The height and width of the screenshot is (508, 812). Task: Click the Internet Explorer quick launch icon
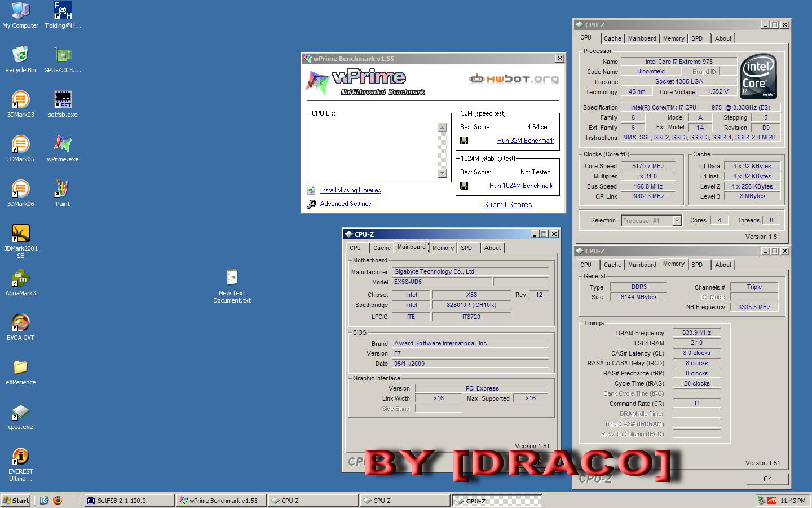coord(45,500)
